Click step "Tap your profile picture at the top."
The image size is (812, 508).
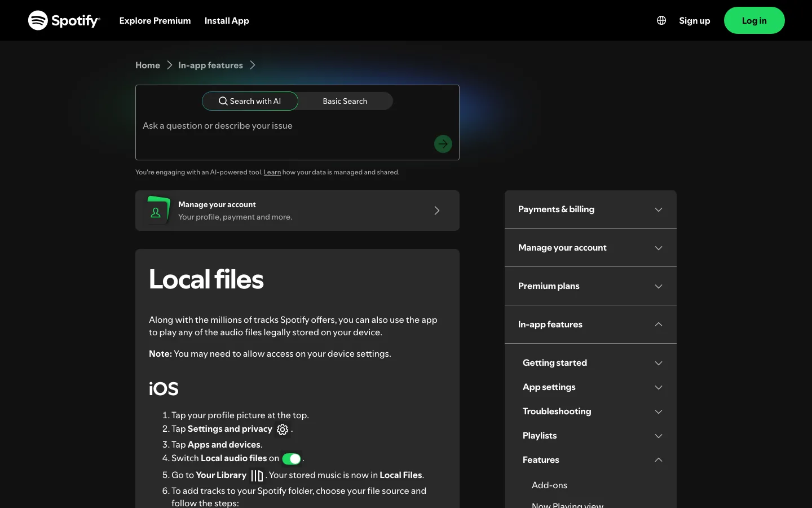[240, 415]
